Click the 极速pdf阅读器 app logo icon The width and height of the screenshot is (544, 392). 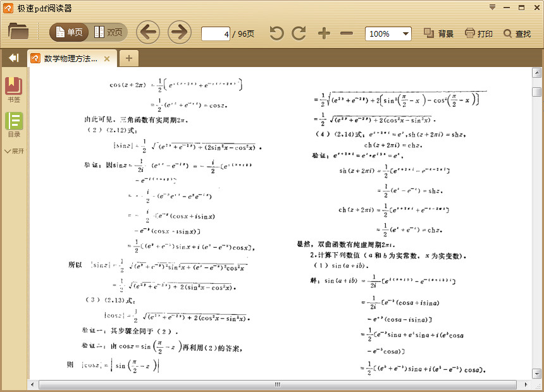(8, 8)
